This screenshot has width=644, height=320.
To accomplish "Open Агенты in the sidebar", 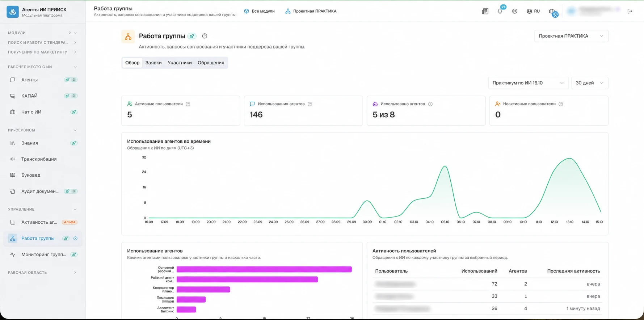I will [x=43, y=80].
